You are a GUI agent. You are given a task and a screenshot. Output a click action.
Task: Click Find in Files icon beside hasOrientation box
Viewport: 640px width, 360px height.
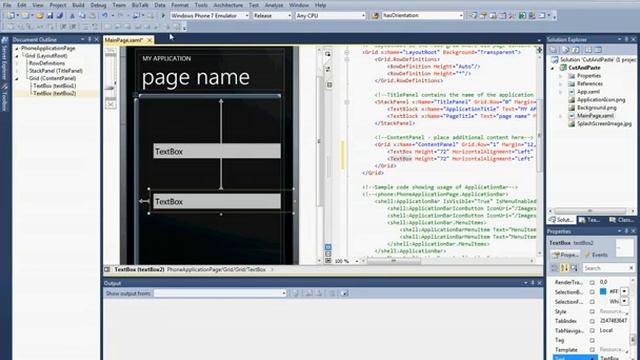pos(375,16)
